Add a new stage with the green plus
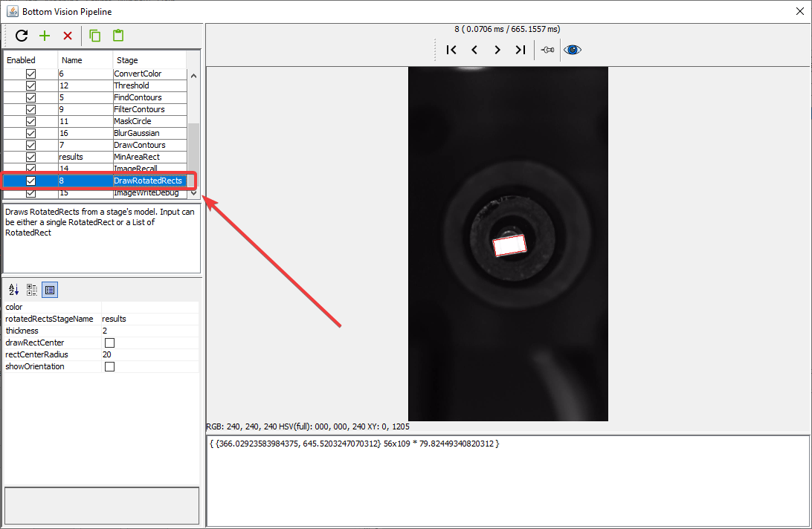This screenshot has height=529, width=812. pyautogui.click(x=45, y=36)
